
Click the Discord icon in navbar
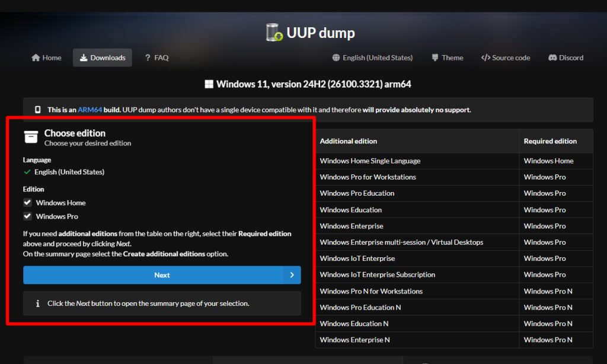coord(552,58)
